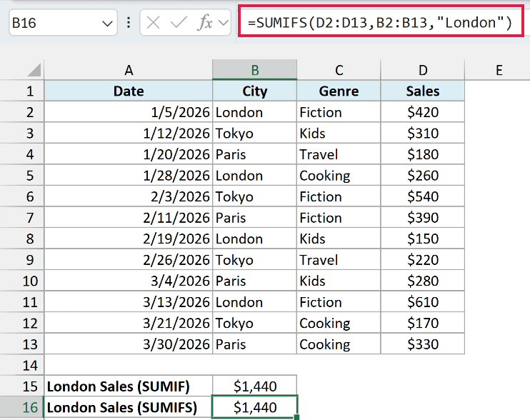Click Paris in row 4
Viewport: 530px width, 420px height.
(x=254, y=154)
